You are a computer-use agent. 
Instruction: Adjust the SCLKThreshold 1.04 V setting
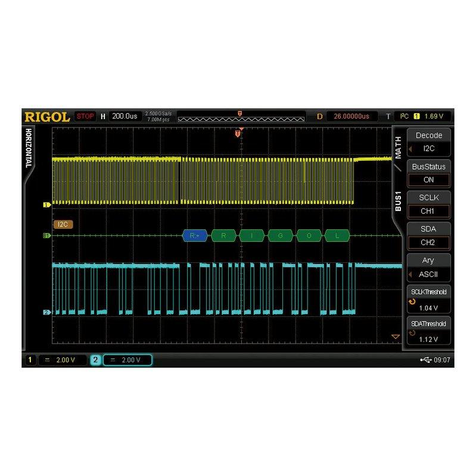point(428,299)
